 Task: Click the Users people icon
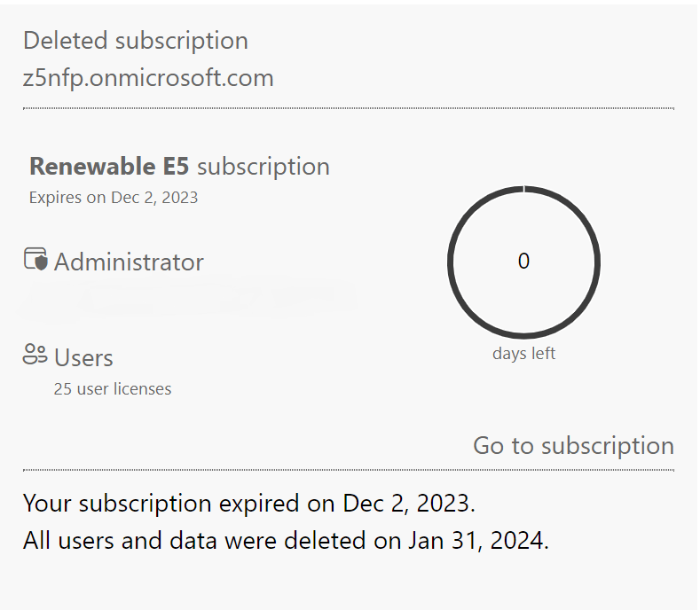coord(35,356)
